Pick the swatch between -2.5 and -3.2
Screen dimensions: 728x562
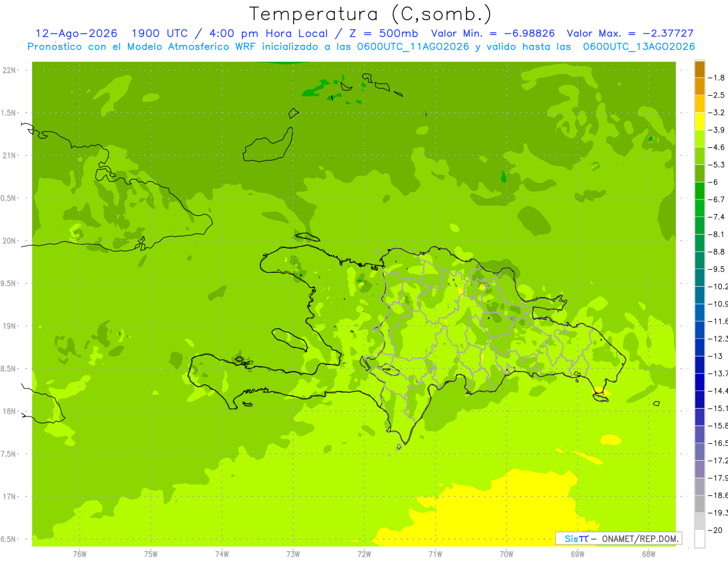[x=699, y=104]
